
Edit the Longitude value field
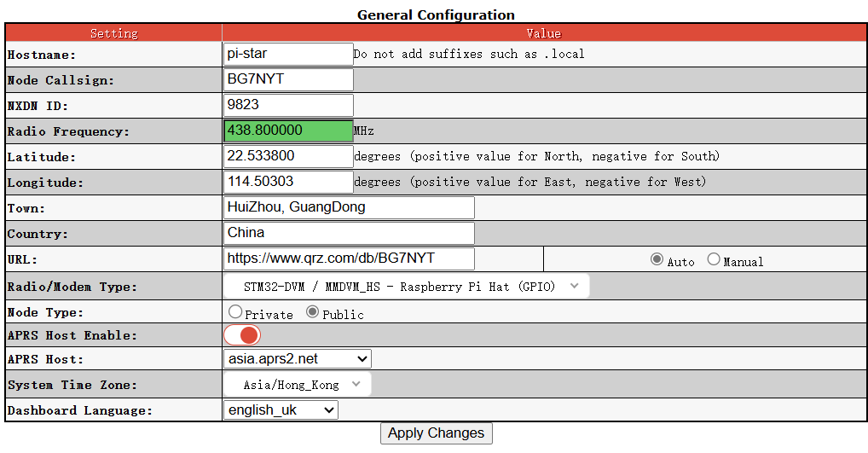pyautogui.click(x=288, y=182)
